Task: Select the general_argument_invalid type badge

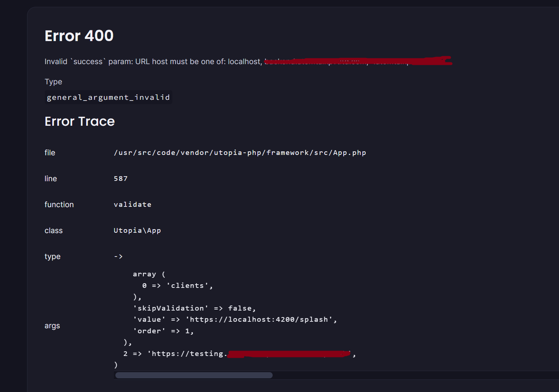Action: [x=108, y=97]
